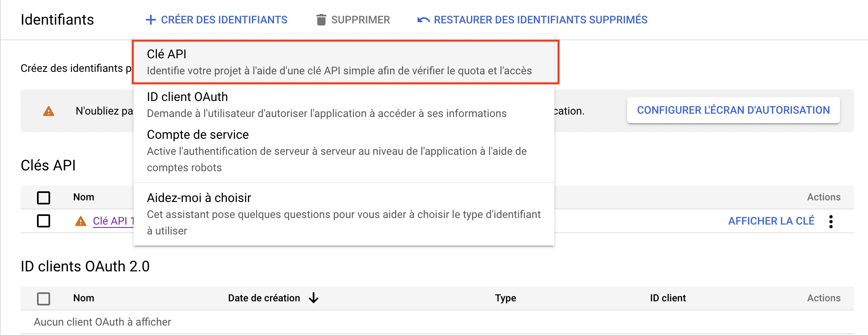Click the Supprimer button

click(353, 20)
